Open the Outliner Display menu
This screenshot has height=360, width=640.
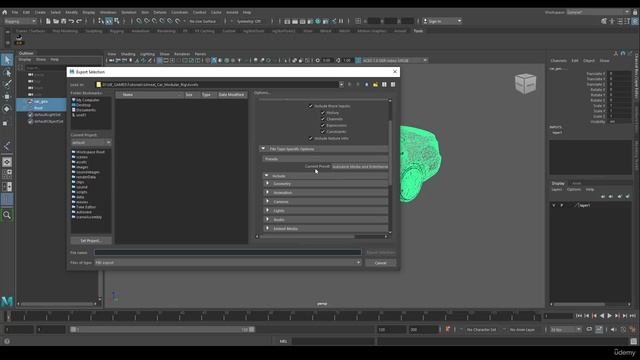point(25,60)
